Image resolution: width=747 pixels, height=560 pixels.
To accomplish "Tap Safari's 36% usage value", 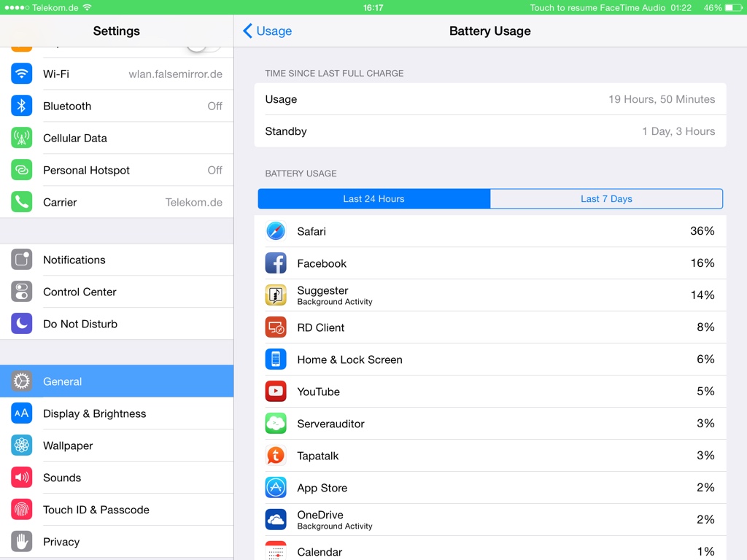I will 703,231.
